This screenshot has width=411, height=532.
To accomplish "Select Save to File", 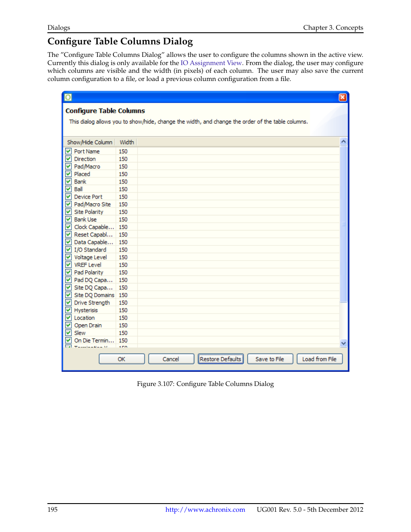I will 270,359.
